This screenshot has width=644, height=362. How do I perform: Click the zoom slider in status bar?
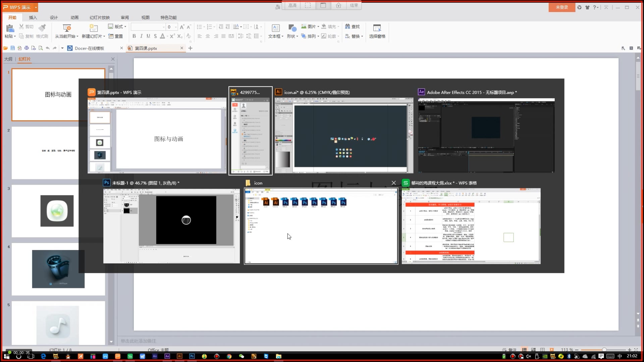click(604, 350)
